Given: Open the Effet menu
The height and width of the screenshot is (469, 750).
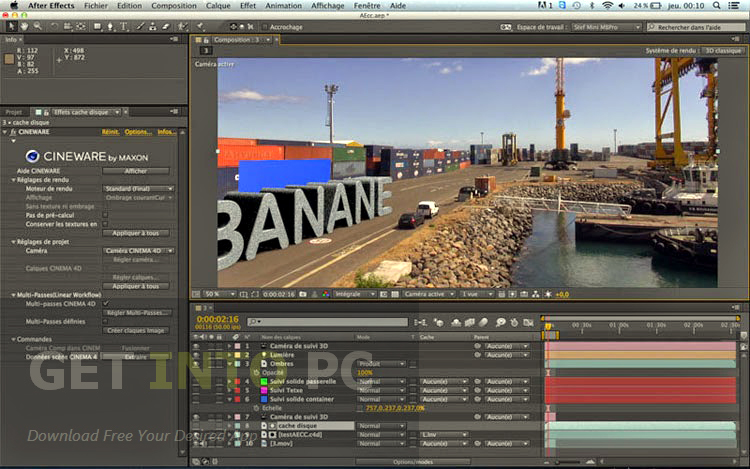Looking at the screenshot, I should pyautogui.click(x=248, y=6).
